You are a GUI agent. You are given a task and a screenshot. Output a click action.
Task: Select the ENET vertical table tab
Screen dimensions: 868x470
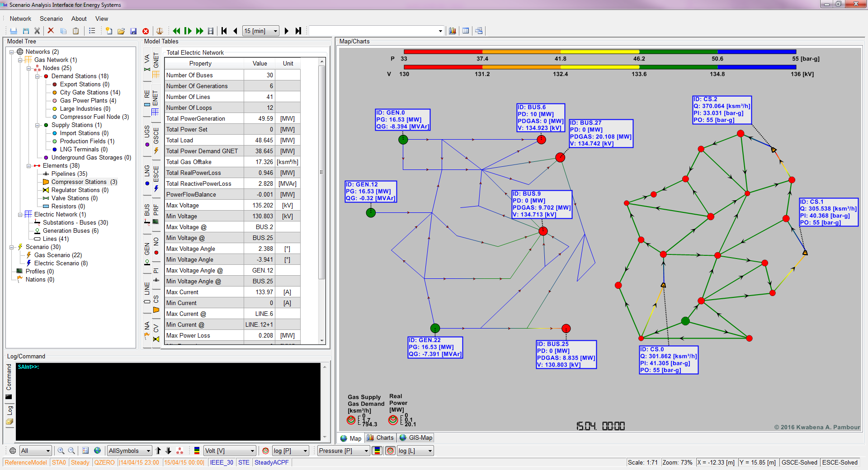156,98
